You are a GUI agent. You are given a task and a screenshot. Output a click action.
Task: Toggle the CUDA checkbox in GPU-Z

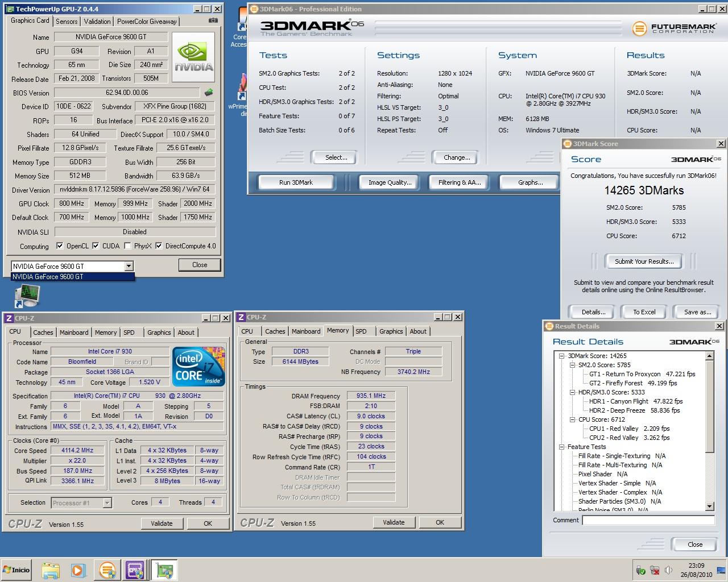pos(96,246)
